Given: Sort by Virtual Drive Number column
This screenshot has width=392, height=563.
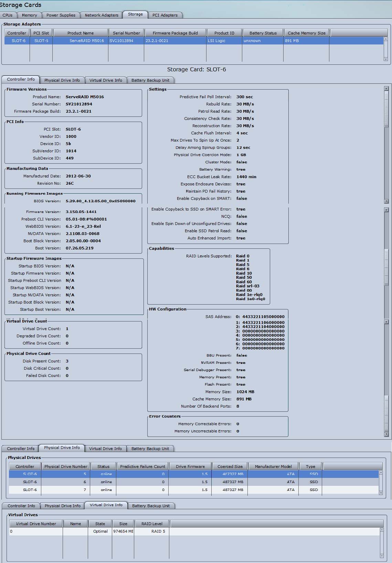Looking at the screenshot, I should [x=36, y=524].
